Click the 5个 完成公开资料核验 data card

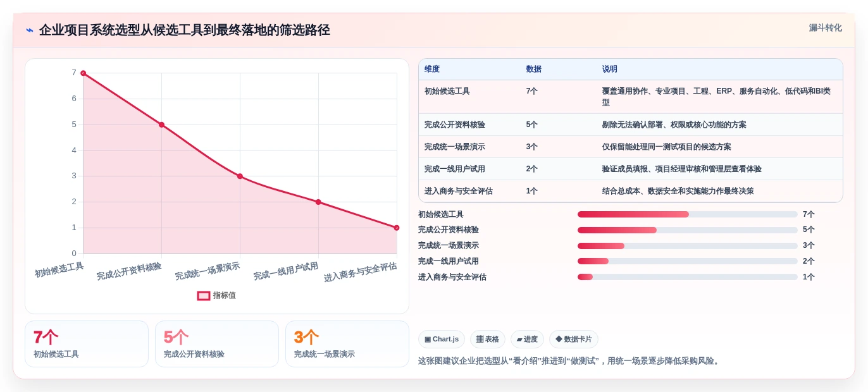click(x=217, y=344)
